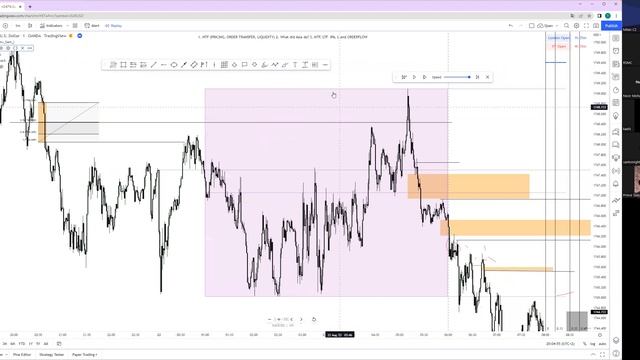Collapse the bottom panel chevron
The image size is (640, 360).
coord(593,355)
